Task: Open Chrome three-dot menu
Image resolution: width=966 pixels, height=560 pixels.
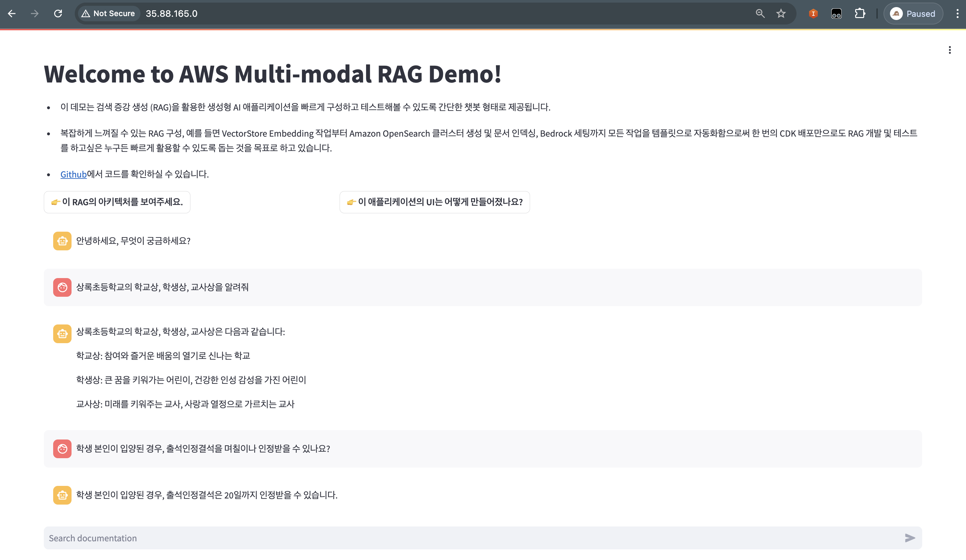Action: click(x=957, y=14)
